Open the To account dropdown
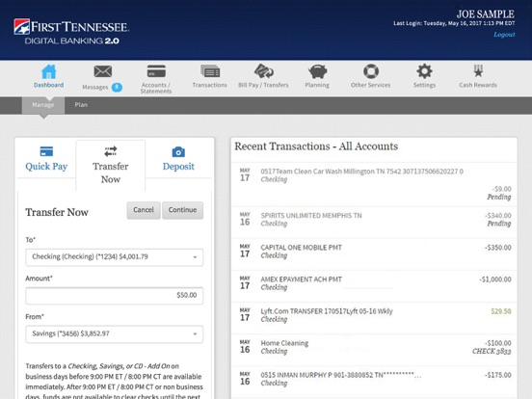Image resolution: width=532 pixels, height=399 pixels. (x=115, y=256)
